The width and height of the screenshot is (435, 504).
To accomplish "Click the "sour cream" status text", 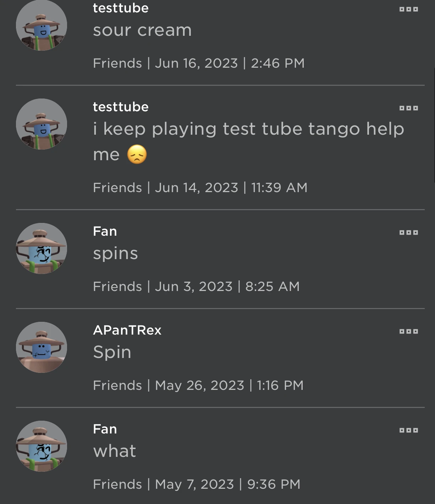I will [142, 30].
